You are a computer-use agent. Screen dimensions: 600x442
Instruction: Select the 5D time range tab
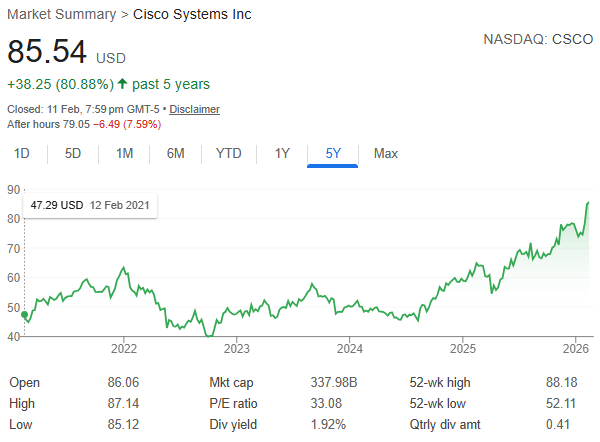tap(73, 153)
